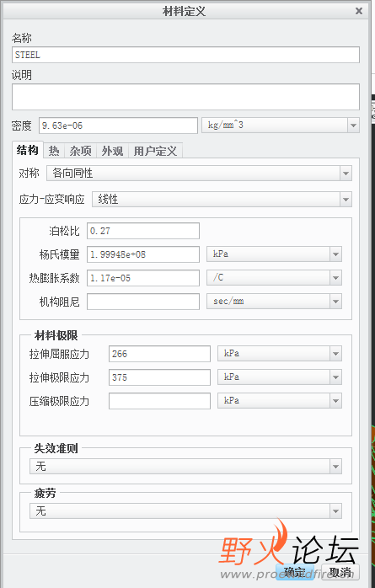Open the 拉伸屈服应力 unit dropdown
This screenshot has width=375, height=588.
[280, 354]
